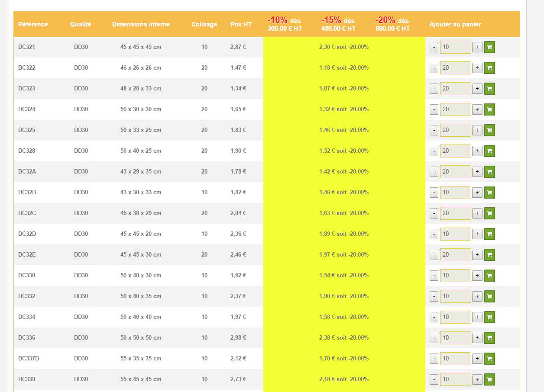
Task: Add DC32C to cart with green cart icon
Action: point(489,213)
